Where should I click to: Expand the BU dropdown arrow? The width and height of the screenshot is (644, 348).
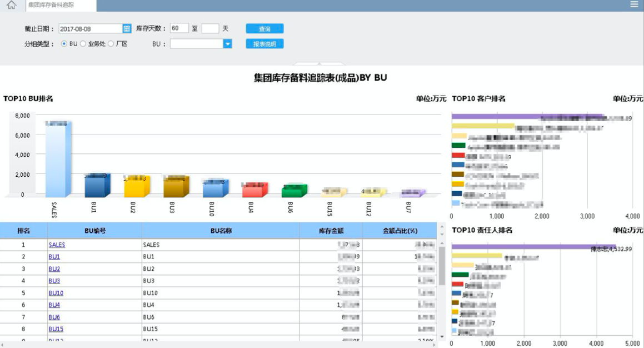[227, 43]
